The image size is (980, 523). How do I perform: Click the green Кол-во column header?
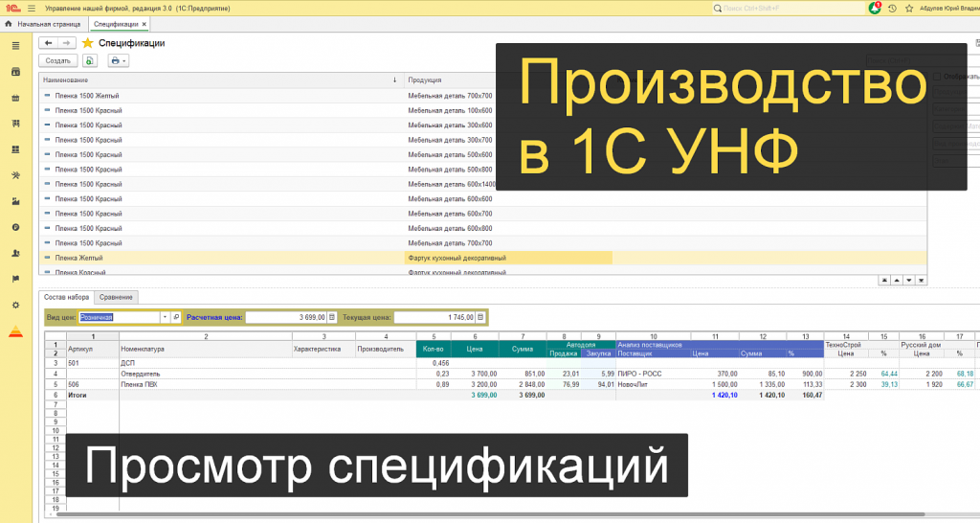point(434,349)
